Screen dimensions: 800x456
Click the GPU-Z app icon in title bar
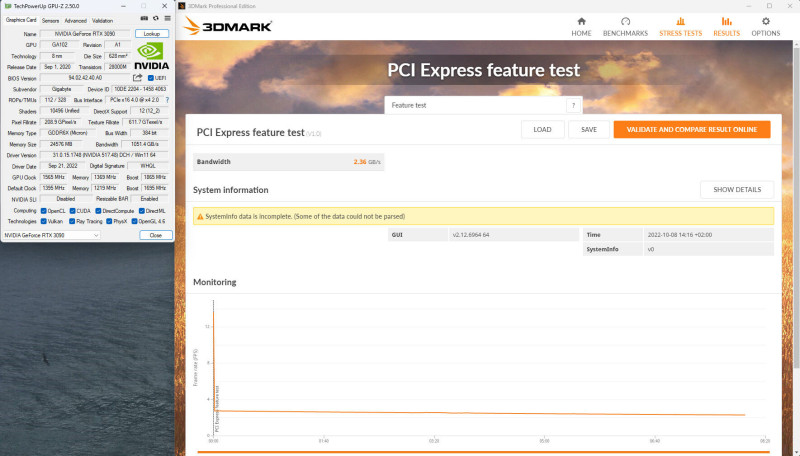coord(8,6)
